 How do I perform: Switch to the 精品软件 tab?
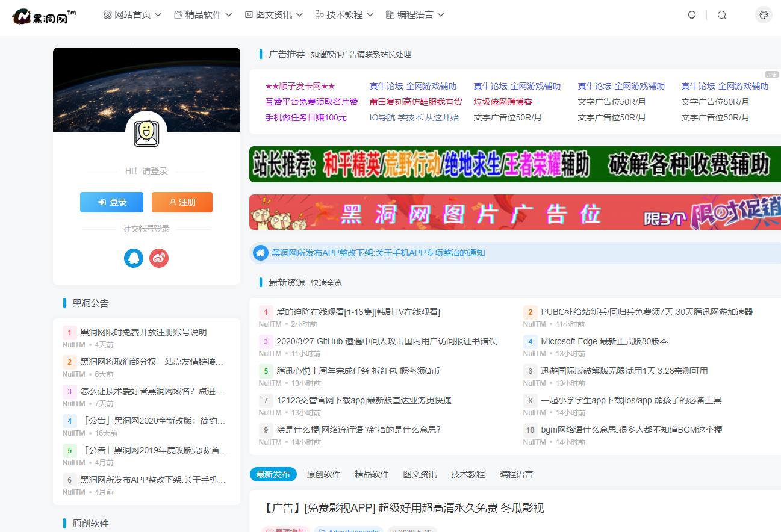[372, 474]
